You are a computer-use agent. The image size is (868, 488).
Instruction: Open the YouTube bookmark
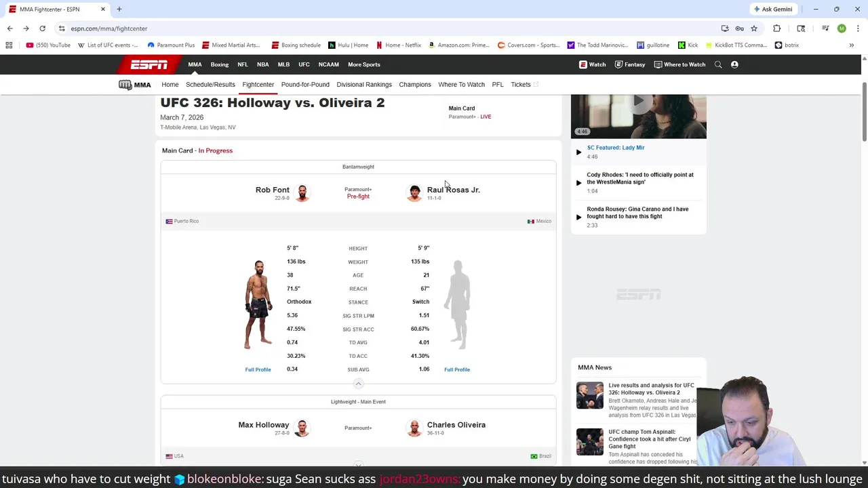pos(48,45)
